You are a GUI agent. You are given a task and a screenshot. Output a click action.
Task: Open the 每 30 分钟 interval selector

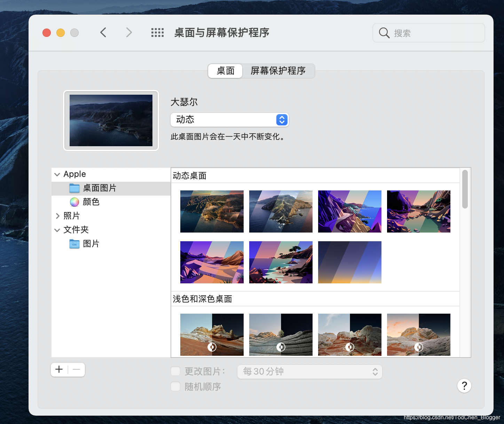[x=309, y=371]
